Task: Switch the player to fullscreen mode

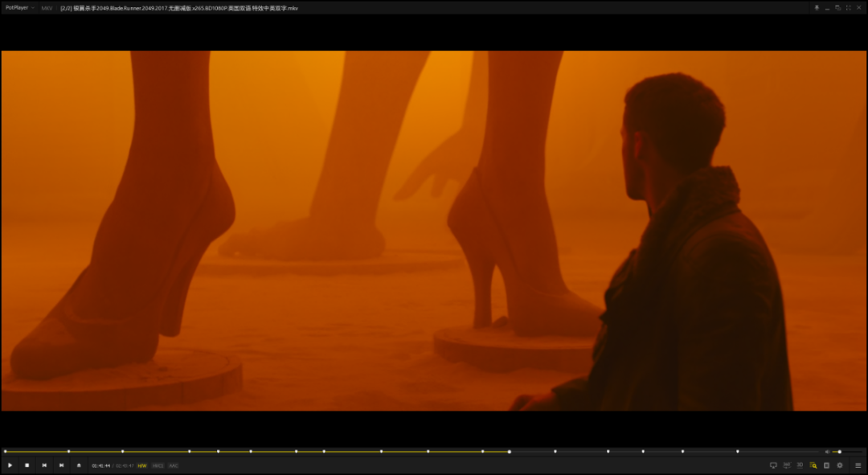Action: point(848,8)
